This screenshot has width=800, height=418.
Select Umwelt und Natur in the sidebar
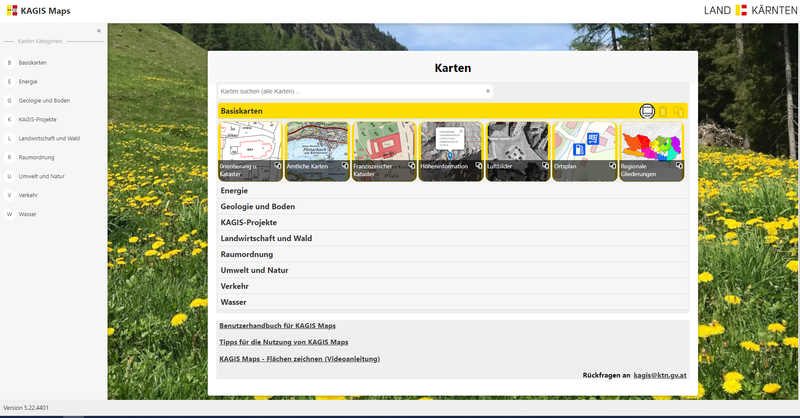41,176
